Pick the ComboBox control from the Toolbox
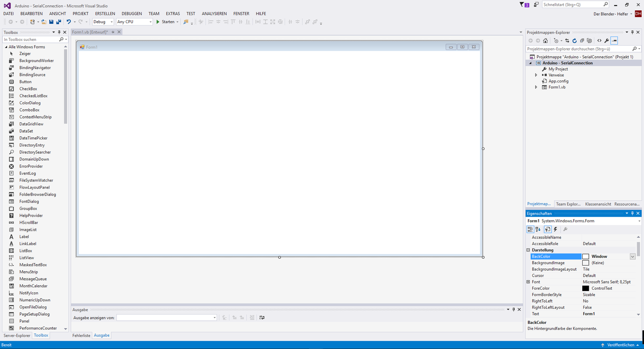Screen dimensions: 644x349 (x=29, y=110)
